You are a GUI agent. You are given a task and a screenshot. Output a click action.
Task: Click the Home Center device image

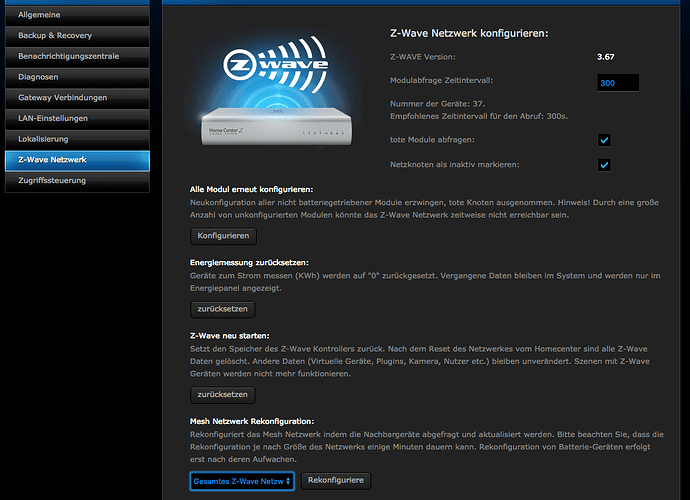point(276,127)
